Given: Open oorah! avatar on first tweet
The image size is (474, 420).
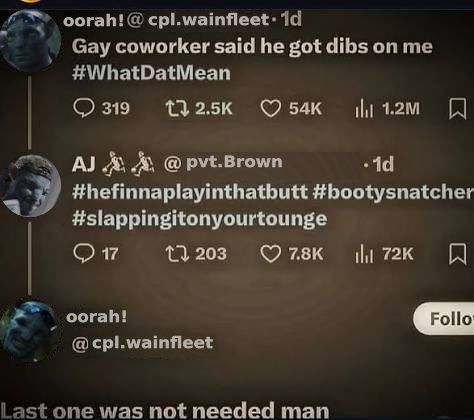Looking at the screenshot, I should (x=30, y=40).
